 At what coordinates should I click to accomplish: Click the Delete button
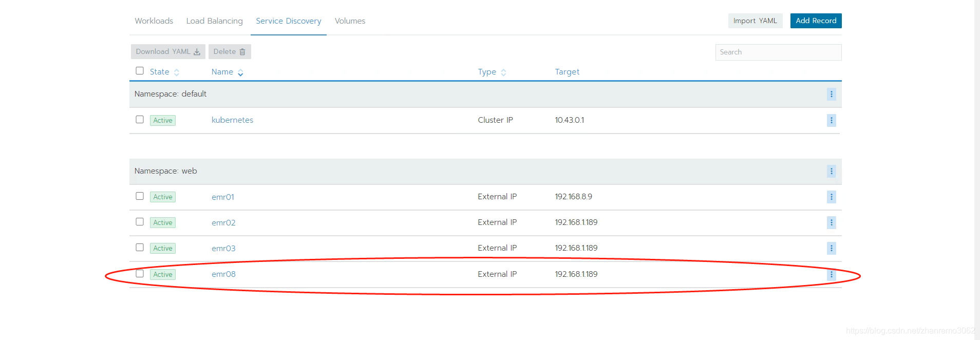point(230,52)
